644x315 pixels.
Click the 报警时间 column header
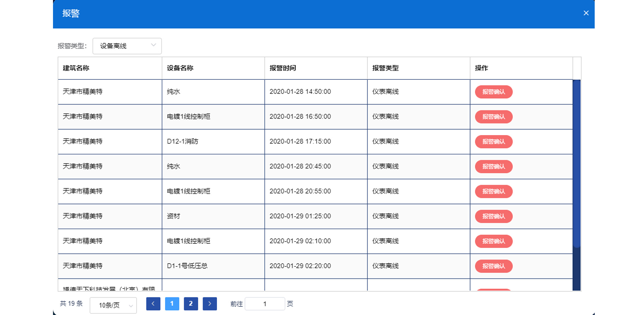click(283, 68)
